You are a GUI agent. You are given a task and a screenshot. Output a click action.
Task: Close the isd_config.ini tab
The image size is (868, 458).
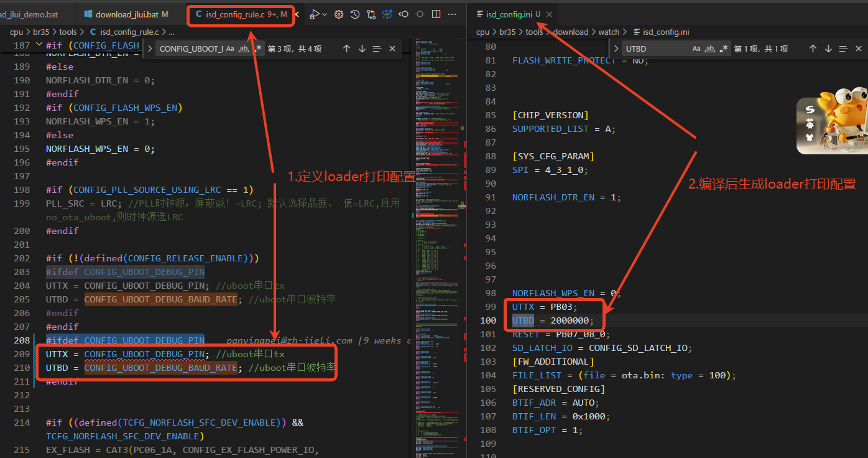click(x=549, y=14)
